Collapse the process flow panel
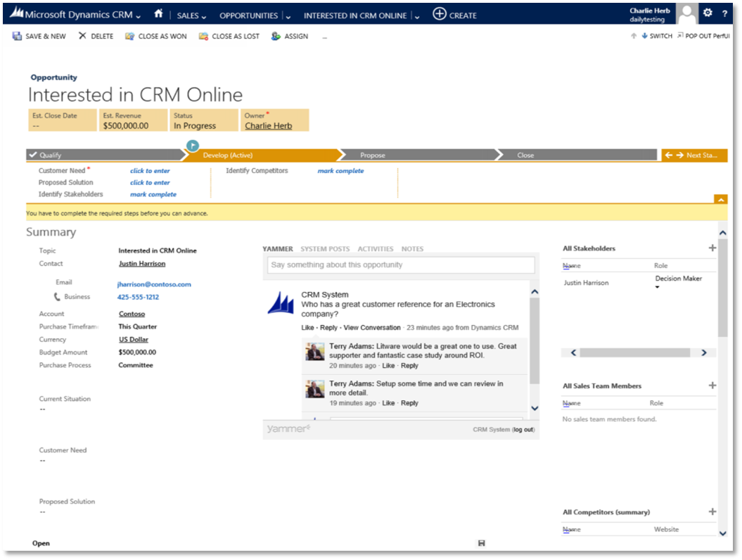 point(721,199)
